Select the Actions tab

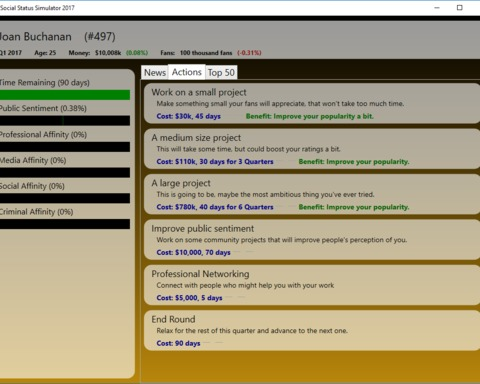187,72
